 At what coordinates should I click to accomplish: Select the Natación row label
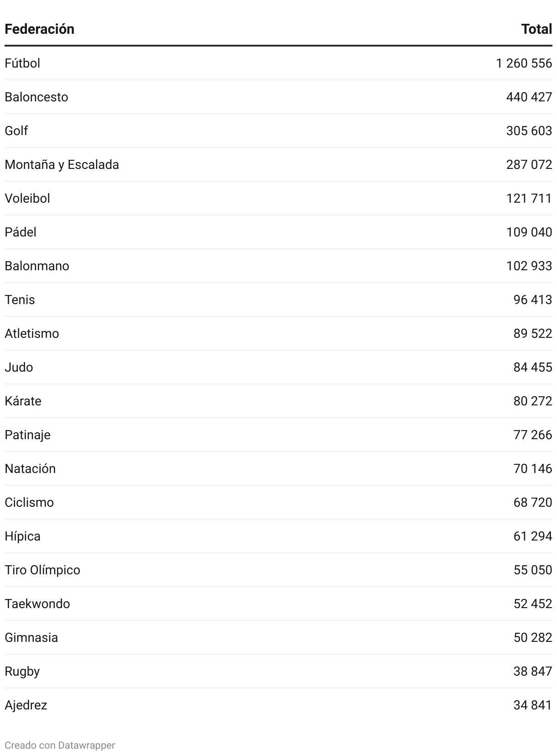point(30,468)
